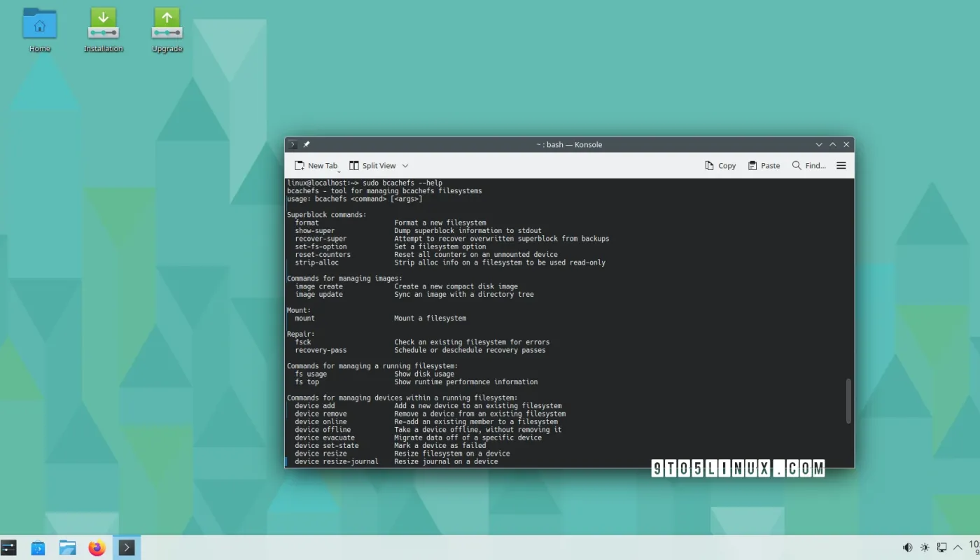Toggle screen brightness control in the tray
The height and width of the screenshot is (560, 980).
[x=925, y=547]
